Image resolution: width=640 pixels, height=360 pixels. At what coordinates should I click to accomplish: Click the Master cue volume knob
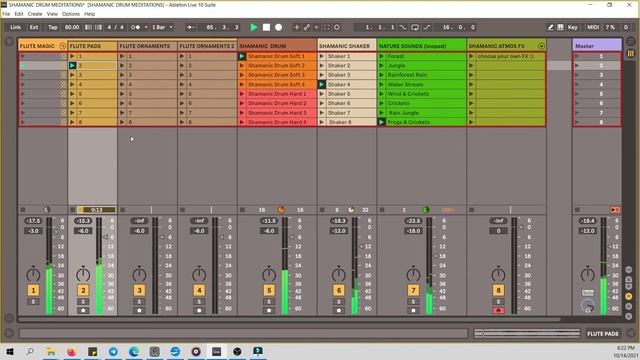(x=588, y=305)
